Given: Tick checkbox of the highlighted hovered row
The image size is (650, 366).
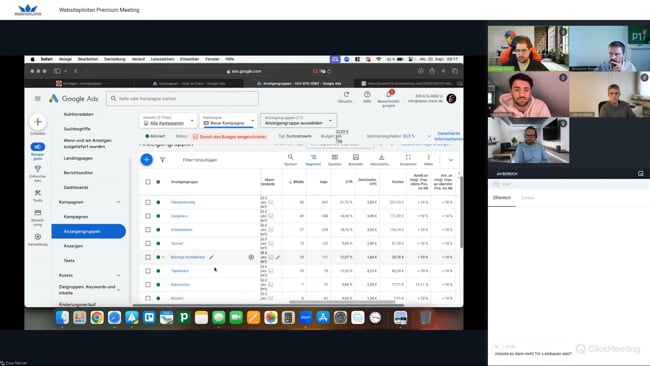Looking at the screenshot, I should tap(148, 257).
